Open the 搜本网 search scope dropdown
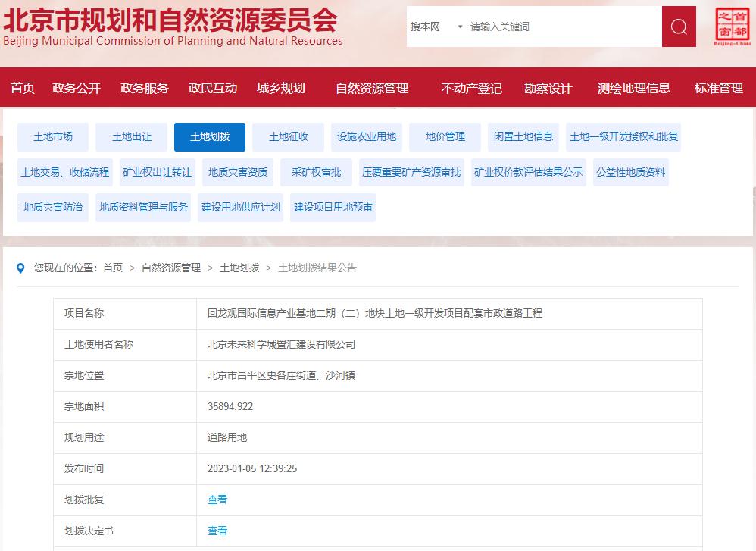 (x=436, y=27)
